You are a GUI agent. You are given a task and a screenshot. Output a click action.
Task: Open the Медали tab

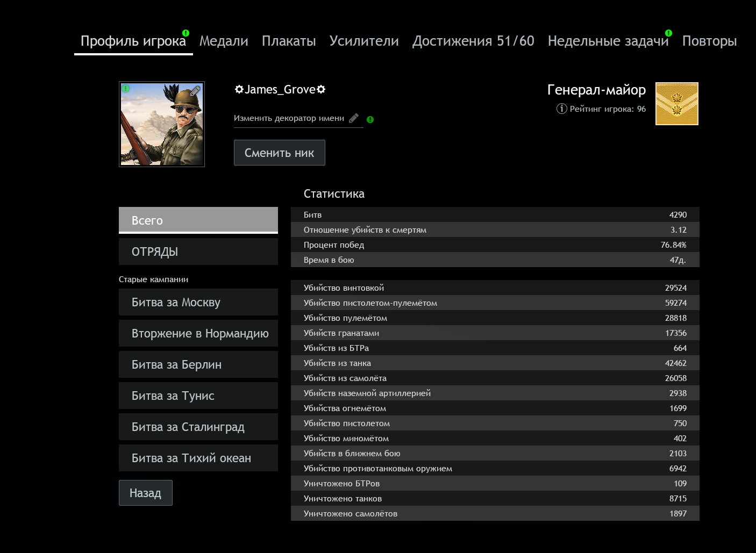[224, 41]
